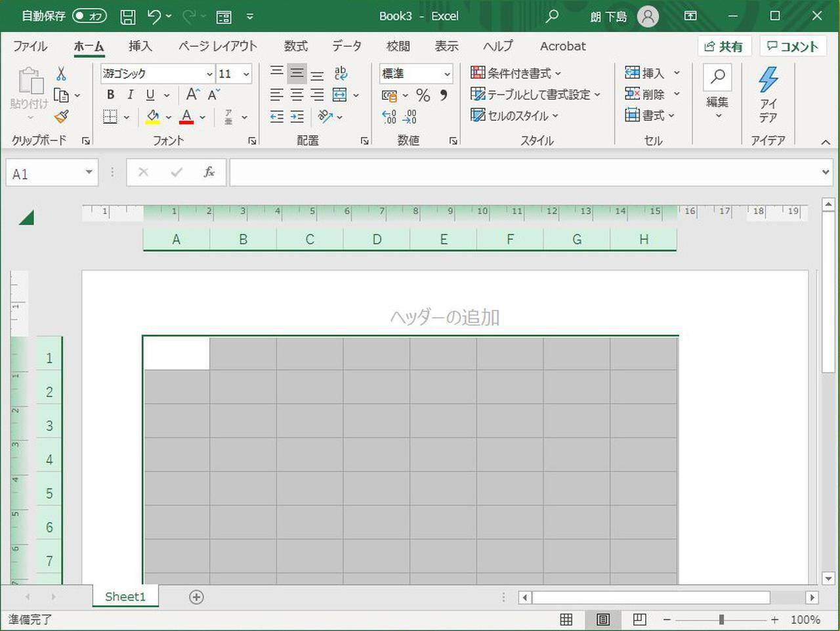Screen dimensions: 840x631
Task: Click the Insert Function fx icon
Action: (209, 173)
